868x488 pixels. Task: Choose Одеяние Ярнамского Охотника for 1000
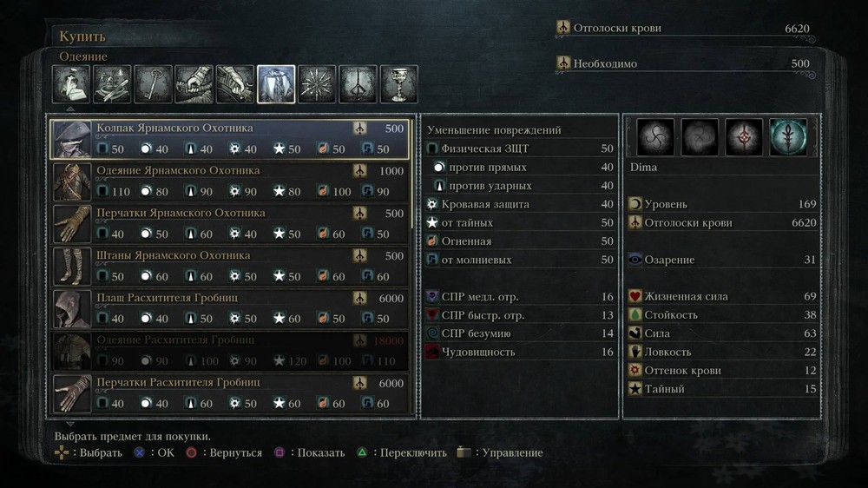click(230, 181)
